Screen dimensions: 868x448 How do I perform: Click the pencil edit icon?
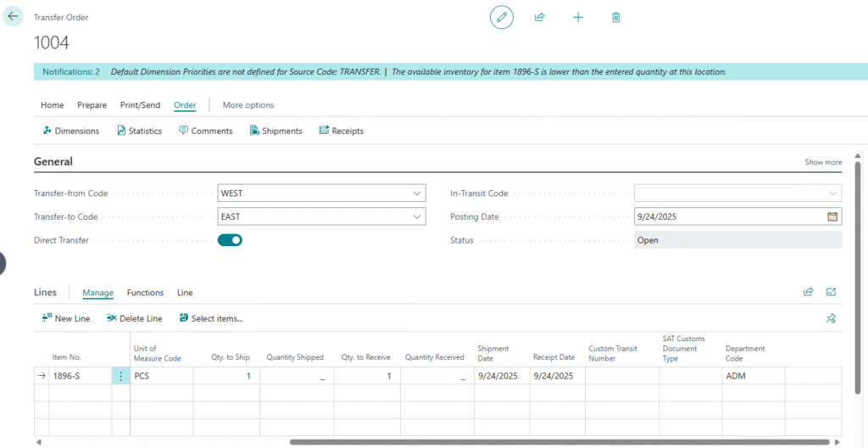point(502,17)
